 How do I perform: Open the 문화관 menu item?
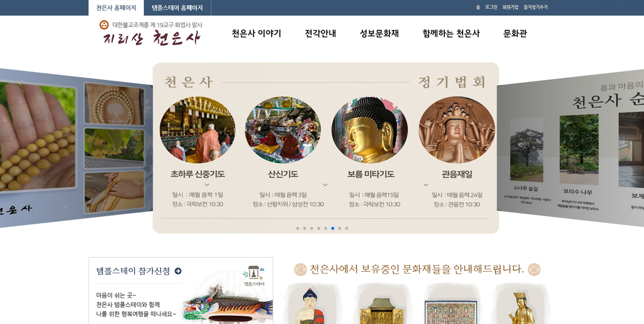coord(515,34)
